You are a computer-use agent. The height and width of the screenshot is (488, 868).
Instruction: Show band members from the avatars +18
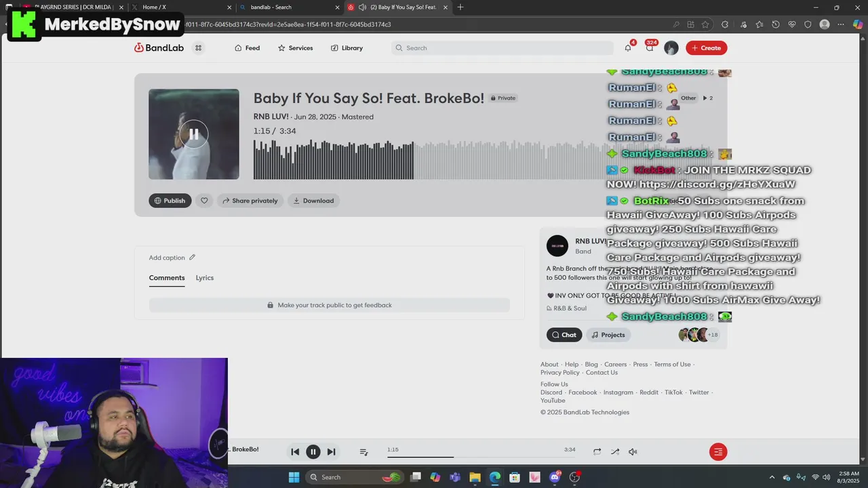(698, 335)
